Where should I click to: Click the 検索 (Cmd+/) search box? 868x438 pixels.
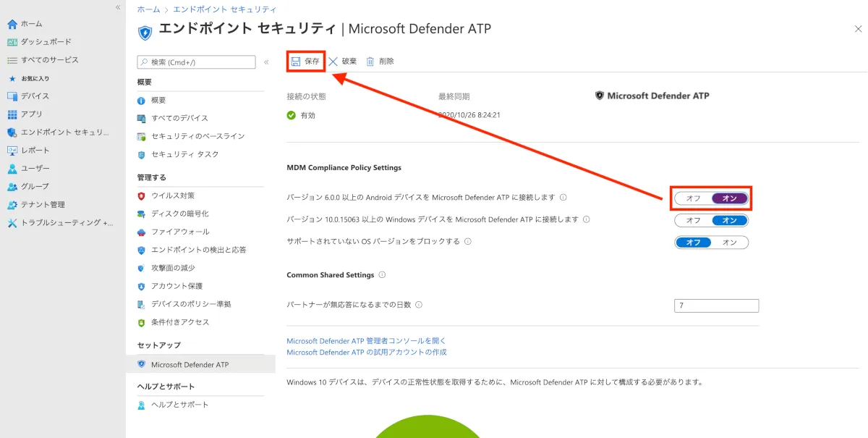(196, 62)
